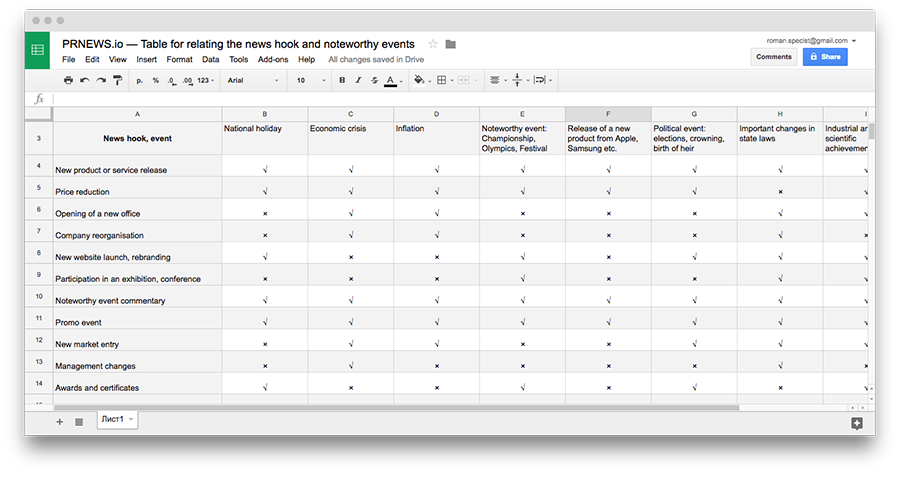Open vertical align options
The width and height of the screenshot is (900, 479).
point(519,80)
